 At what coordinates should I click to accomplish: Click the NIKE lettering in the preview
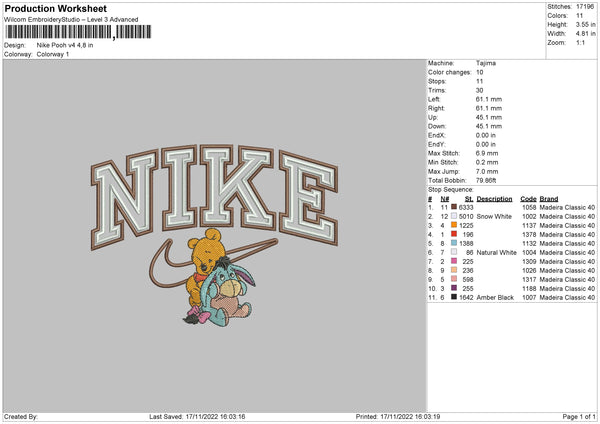(x=214, y=194)
